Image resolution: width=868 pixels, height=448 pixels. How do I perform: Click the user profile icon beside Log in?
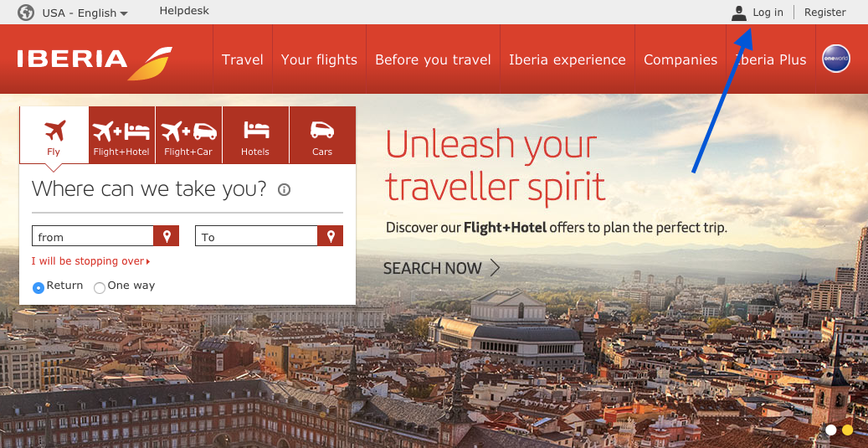tap(739, 13)
